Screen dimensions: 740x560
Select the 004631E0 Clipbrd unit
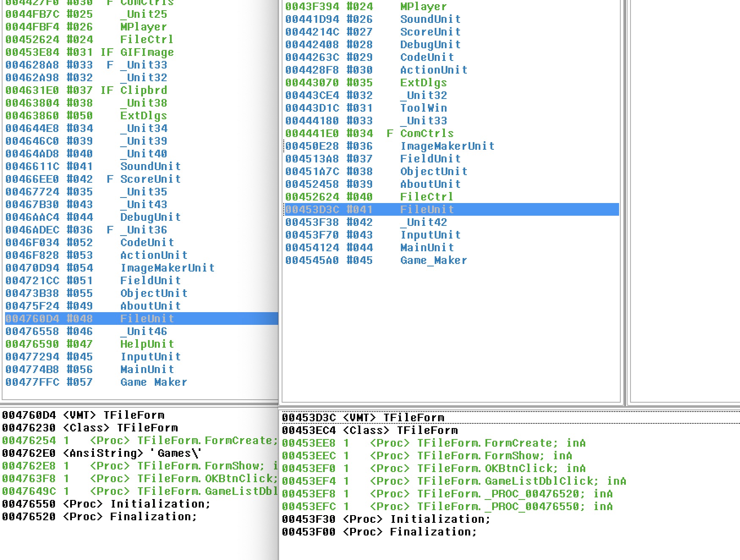point(141,90)
